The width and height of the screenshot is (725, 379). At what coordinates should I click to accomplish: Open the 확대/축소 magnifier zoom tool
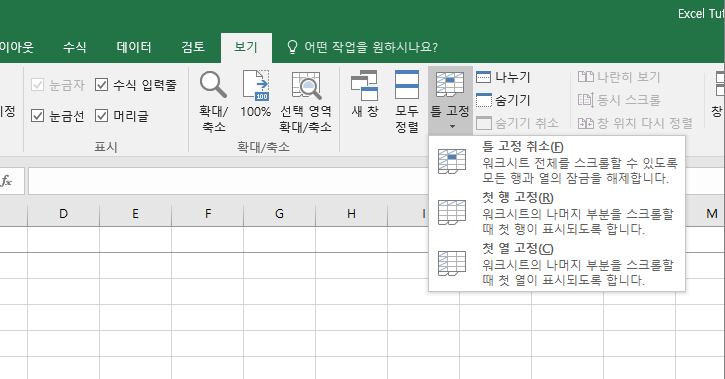(213, 102)
